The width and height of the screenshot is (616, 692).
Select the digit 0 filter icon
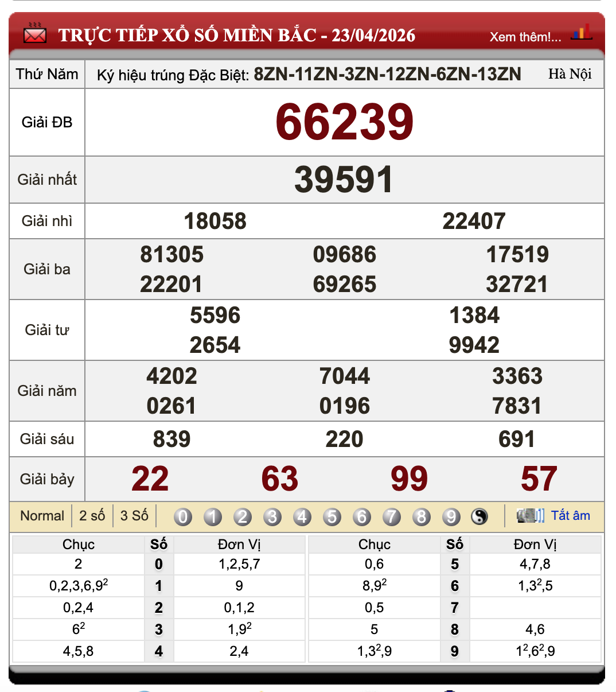pos(182,516)
